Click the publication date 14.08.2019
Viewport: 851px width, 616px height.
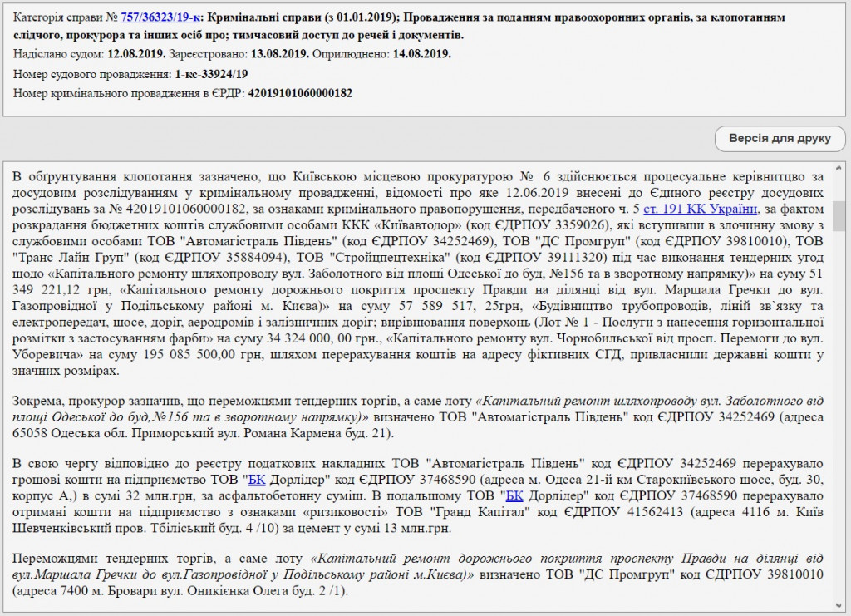click(x=421, y=54)
